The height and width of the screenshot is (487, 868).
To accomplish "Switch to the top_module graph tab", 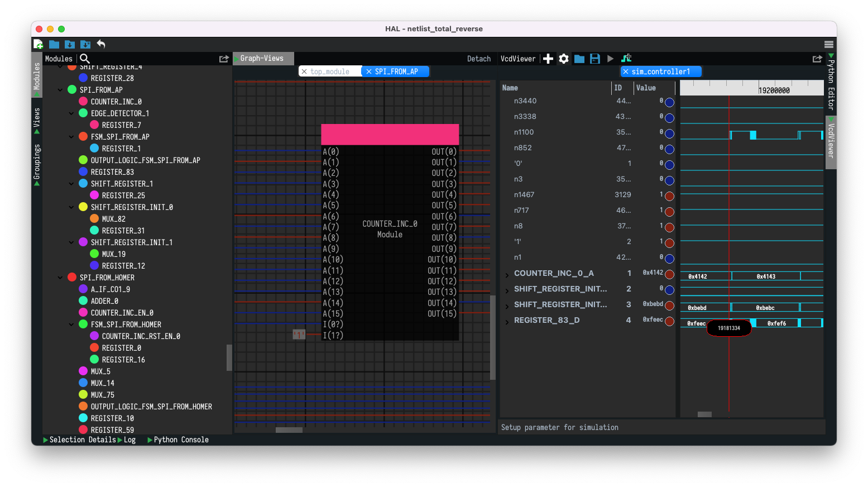I will [x=329, y=71].
